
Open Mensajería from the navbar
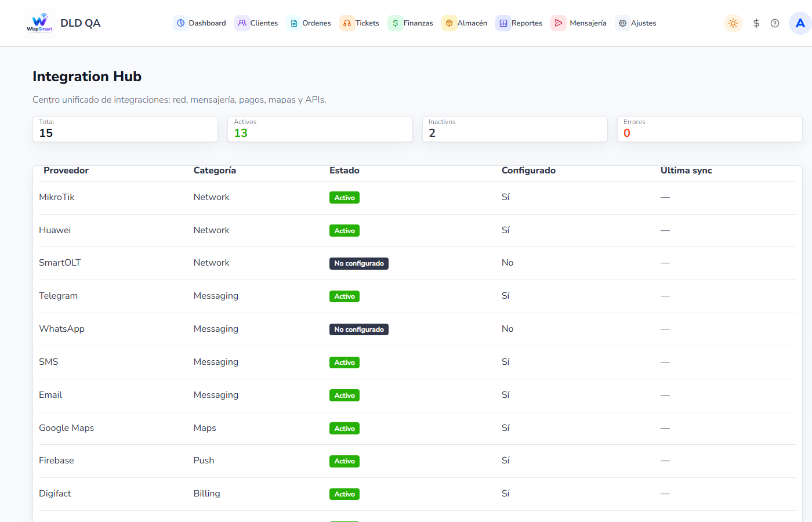[579, 23]
